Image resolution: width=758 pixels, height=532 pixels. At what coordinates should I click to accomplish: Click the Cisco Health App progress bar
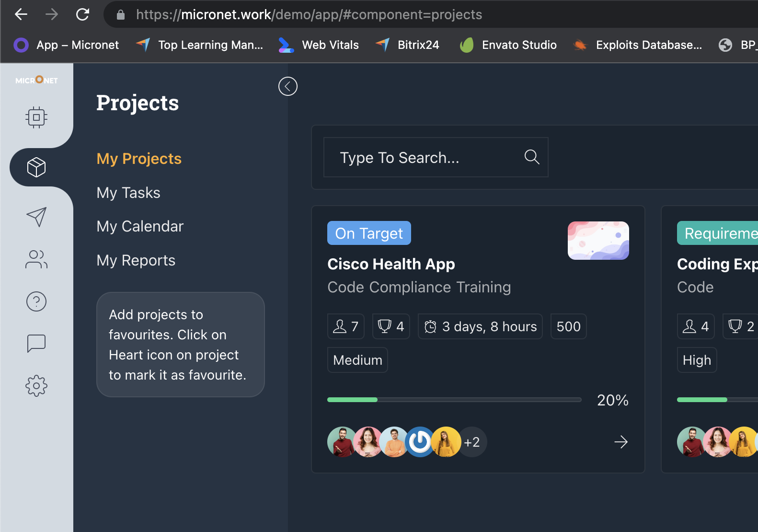[454, 400]
